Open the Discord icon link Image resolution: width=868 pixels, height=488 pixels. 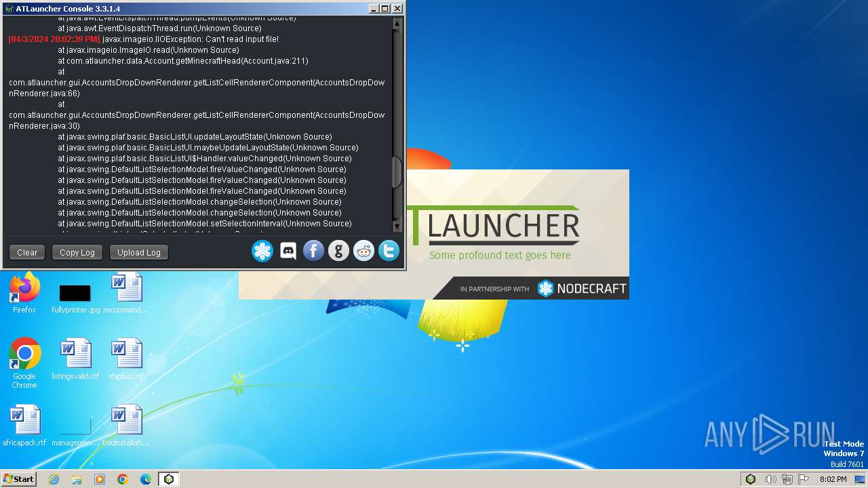click(288, 251)
